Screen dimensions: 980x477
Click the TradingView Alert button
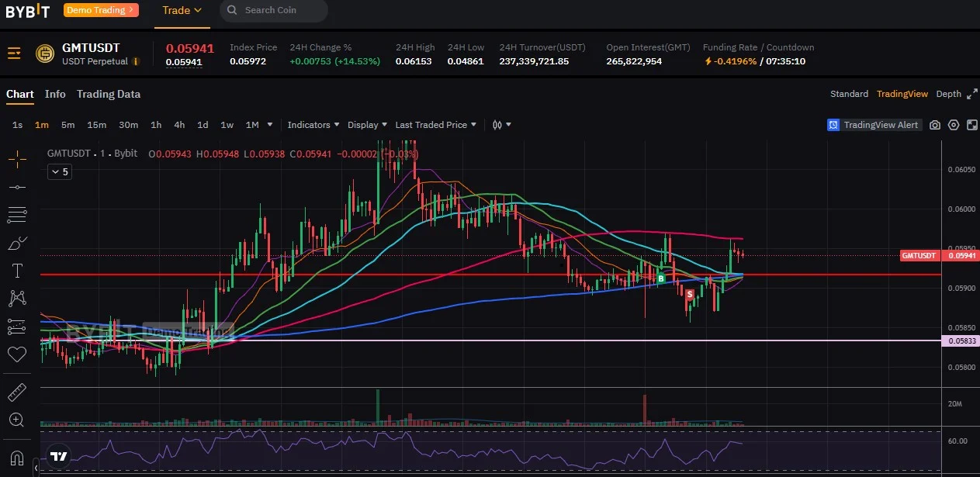pyautogui.click(x=874, y=125)
